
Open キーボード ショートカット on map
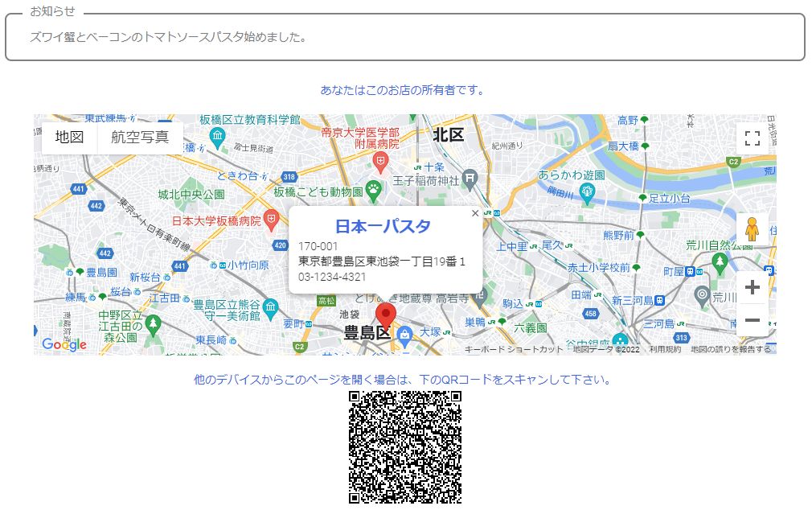tap(514, 349)
